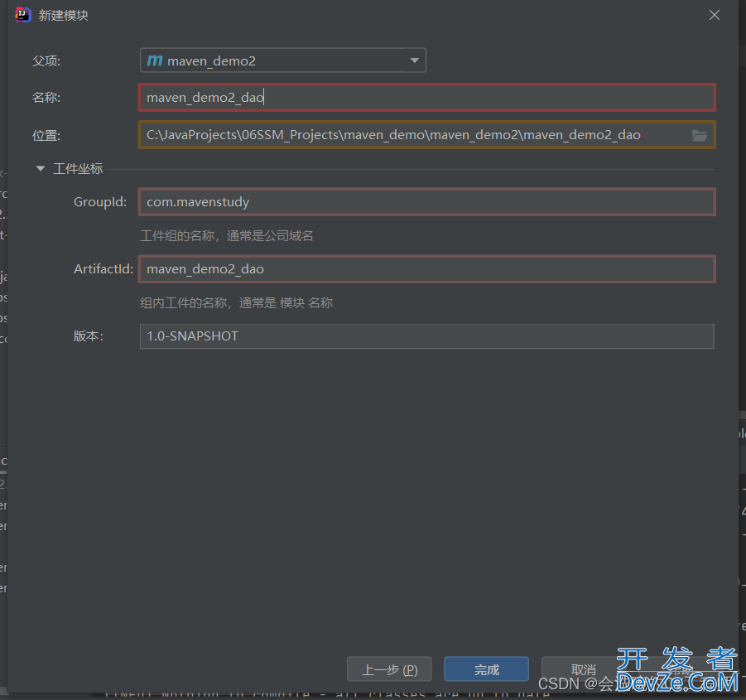The image size is (746, 700).
Task: Click the version field 1.0-SNAPSHOT
Action: 426,336
